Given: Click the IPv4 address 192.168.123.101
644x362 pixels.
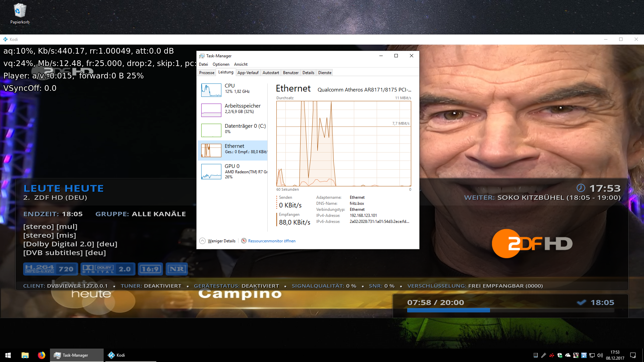Looking at the screenshot, I should [x=363, y=215].
